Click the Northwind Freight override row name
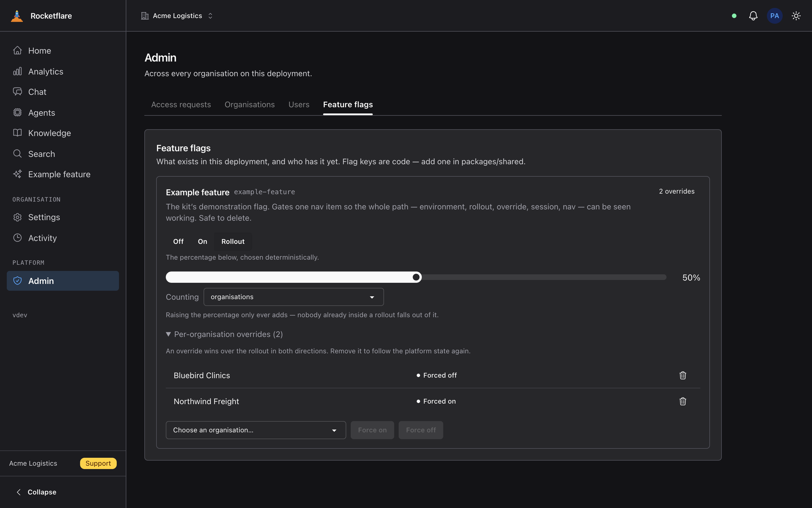The image size is (812, 508). [x=206, y=402]
